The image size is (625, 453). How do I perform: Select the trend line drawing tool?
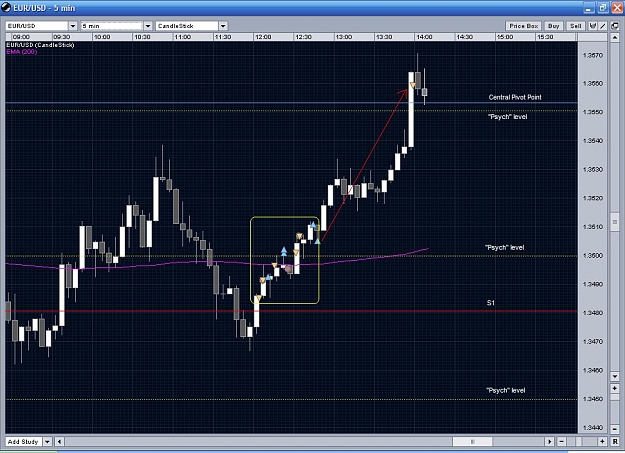[x=603, y=26]
